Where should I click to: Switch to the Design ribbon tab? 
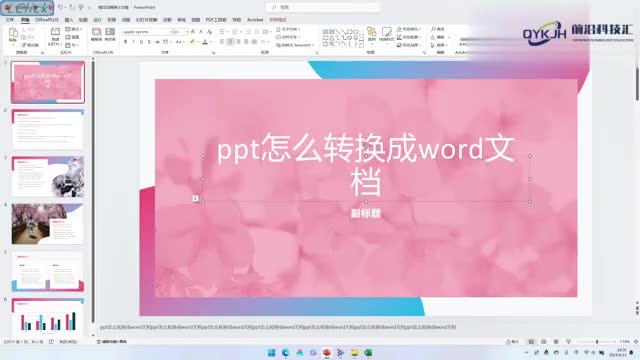[97, 20]
